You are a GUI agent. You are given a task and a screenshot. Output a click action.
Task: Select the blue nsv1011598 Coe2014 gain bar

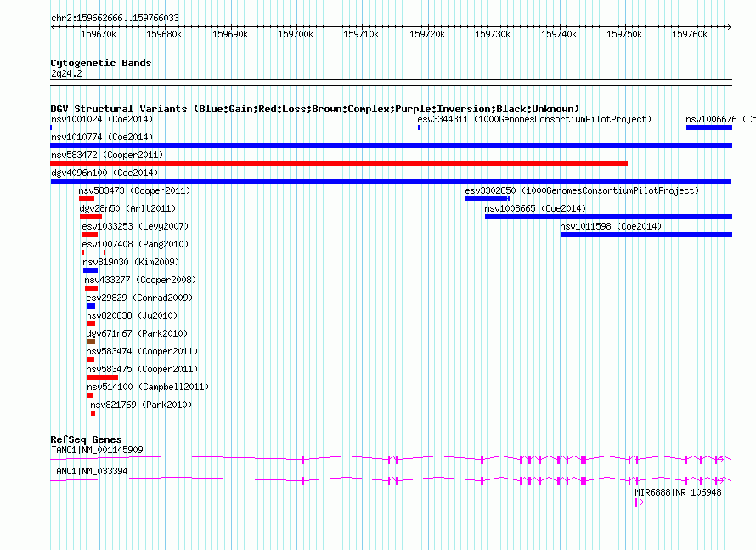646,235
